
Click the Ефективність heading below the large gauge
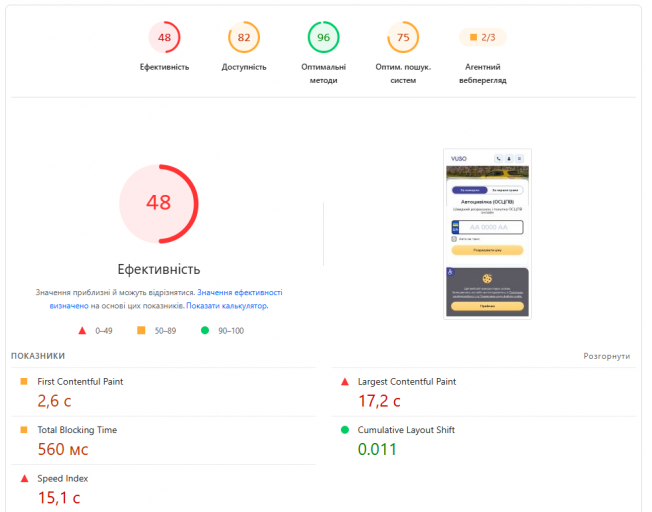tap(159, 270)
